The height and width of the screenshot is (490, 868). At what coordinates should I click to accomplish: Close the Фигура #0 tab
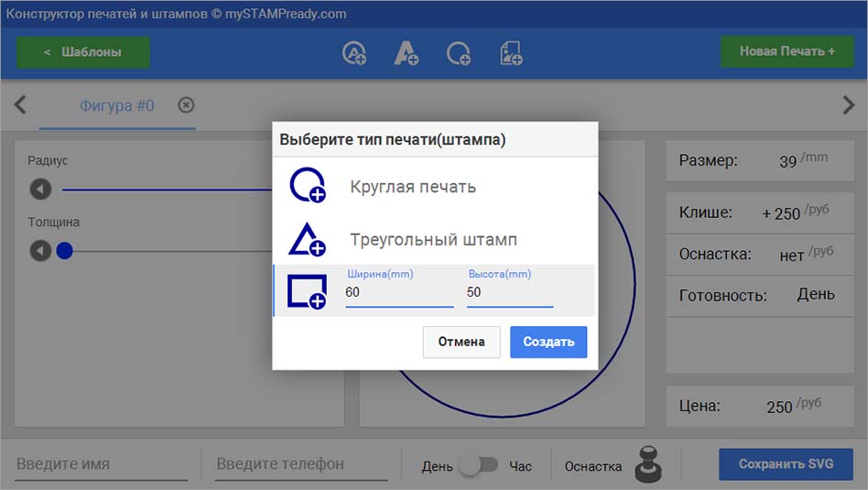pos(186,104)
